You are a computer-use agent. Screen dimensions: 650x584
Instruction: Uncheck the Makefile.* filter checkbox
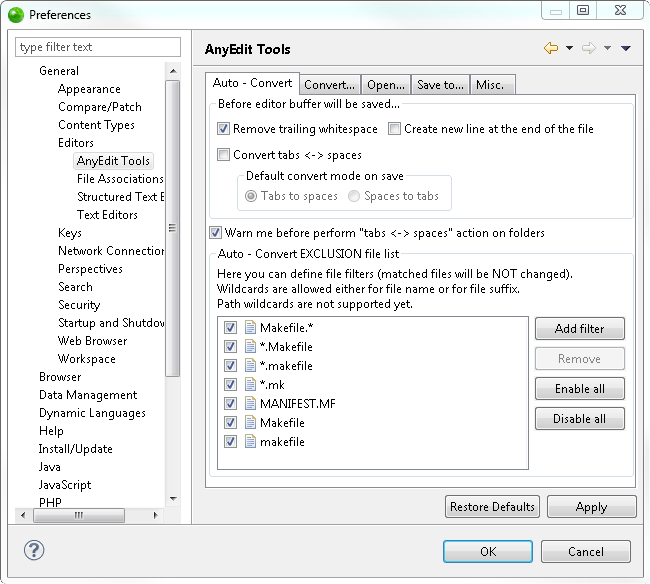tap(230, 327)
